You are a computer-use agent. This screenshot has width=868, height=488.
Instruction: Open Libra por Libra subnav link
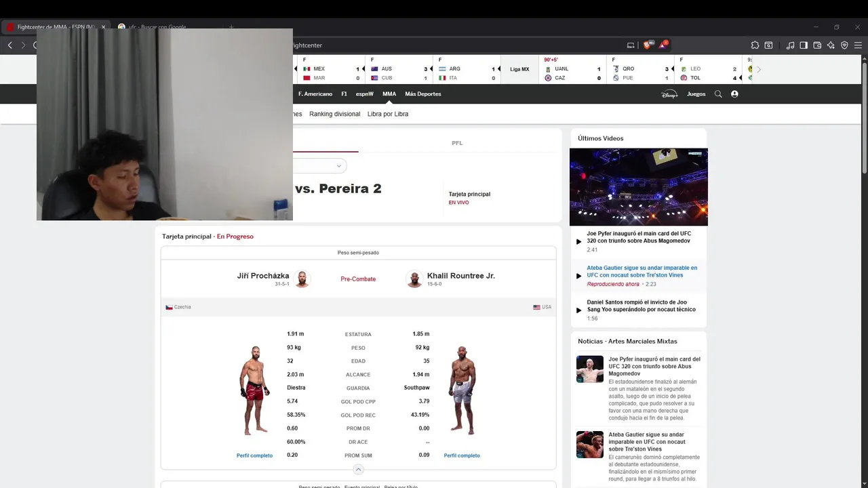click(x=388, y=114)
